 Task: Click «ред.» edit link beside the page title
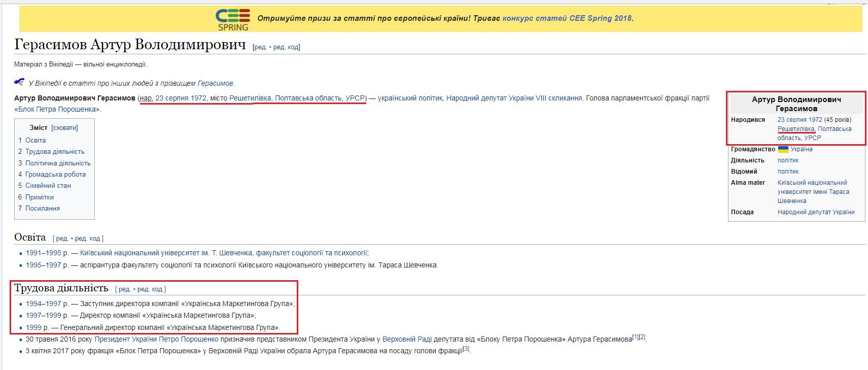[x=260, y=47]
